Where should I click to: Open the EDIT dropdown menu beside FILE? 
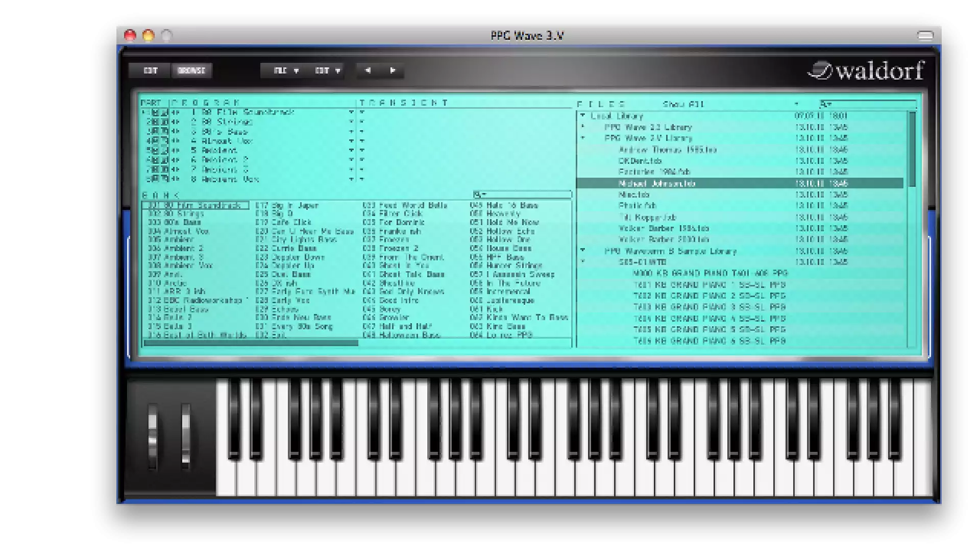327,70
